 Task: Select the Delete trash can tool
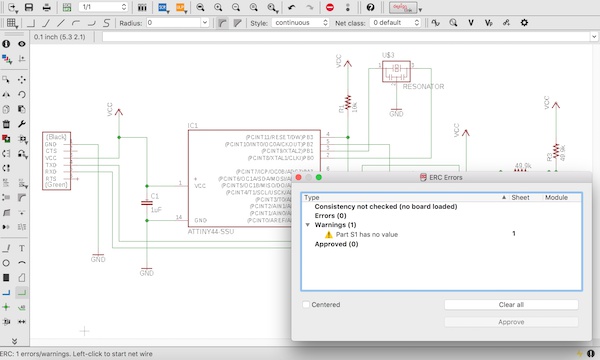point(6,124)
